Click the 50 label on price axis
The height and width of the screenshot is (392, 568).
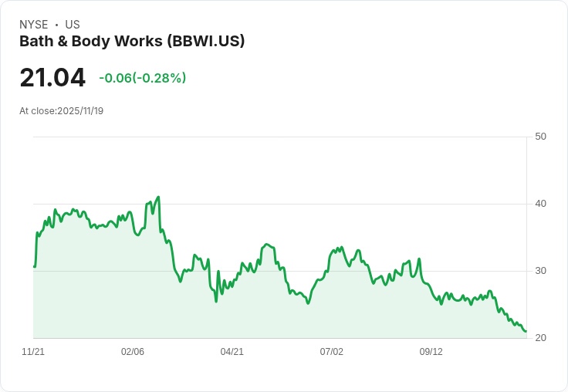pos(540,137)
